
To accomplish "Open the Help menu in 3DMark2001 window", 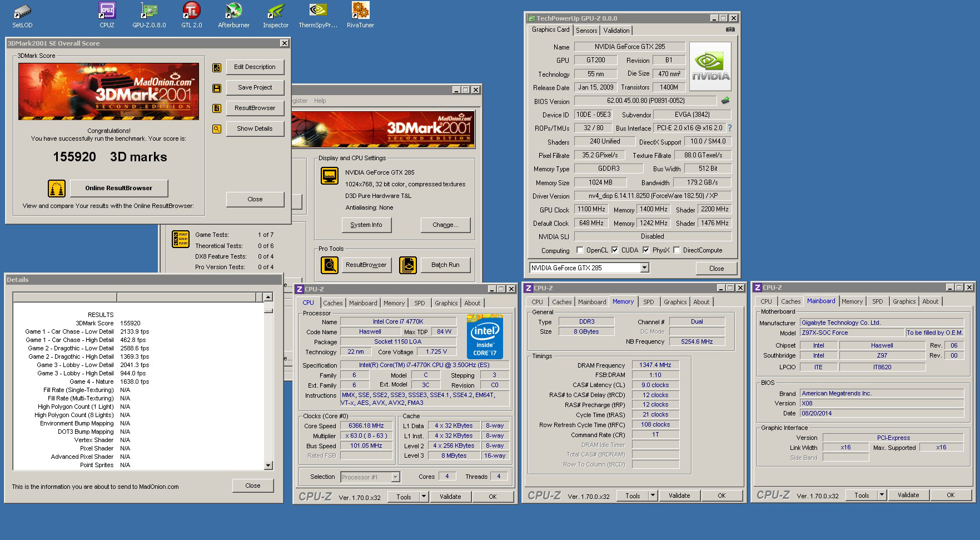I will coord(320,101).
